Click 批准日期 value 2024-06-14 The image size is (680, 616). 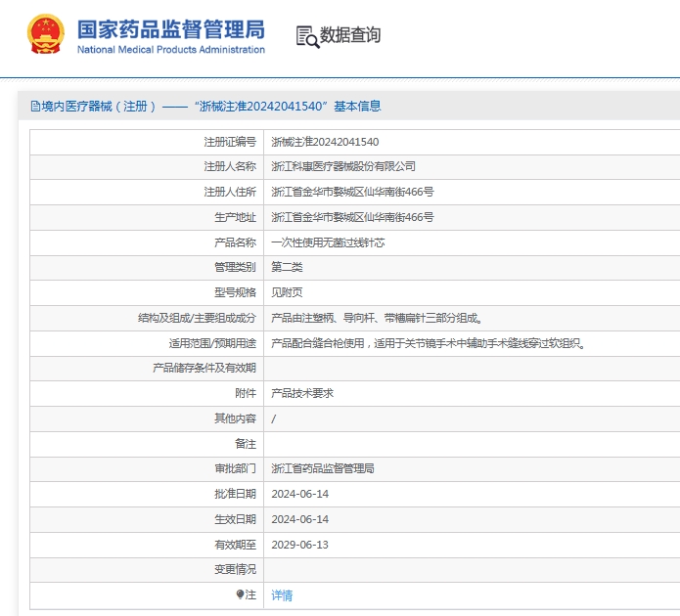pos(299,494)
